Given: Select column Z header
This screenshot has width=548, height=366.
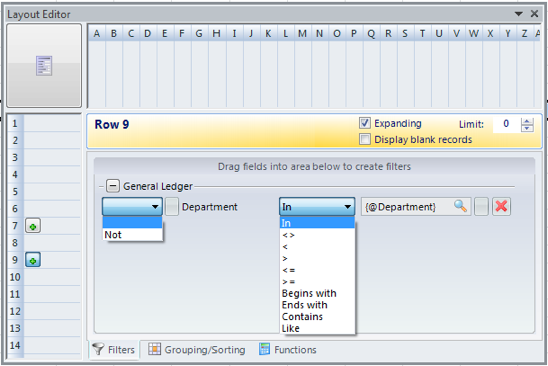Looking at the screenshot, I should [524, 34].
